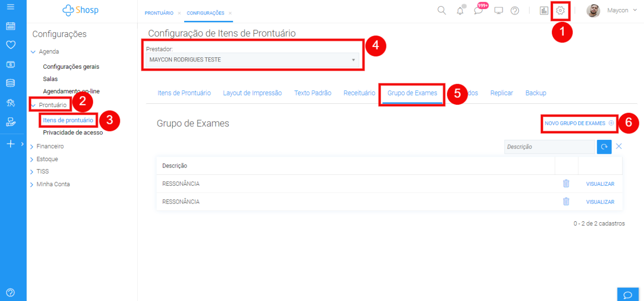Open the calendar icon in left sidebar
The image size is (644, 301).
click(10, 26)
